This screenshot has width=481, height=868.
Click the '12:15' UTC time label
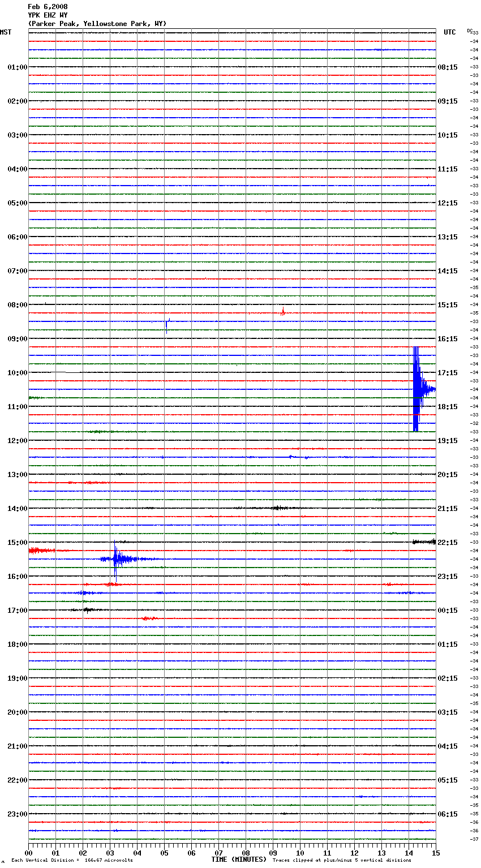448,203
